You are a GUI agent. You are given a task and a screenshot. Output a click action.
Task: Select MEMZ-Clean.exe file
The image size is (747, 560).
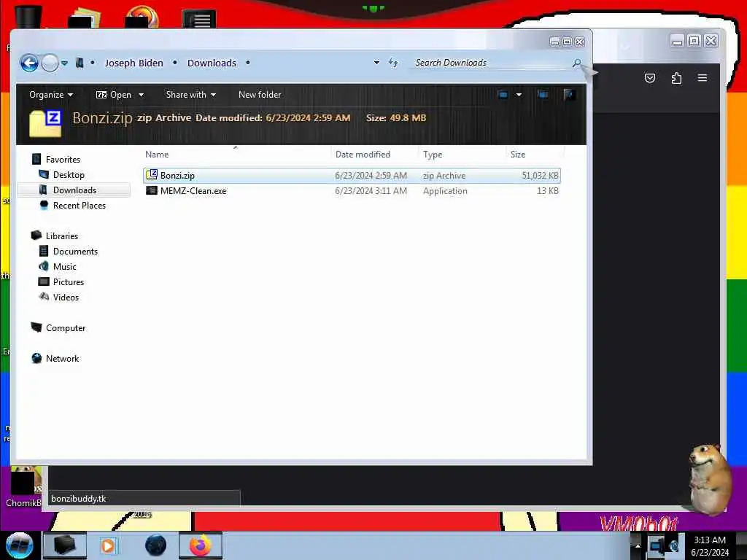click(x=193, y=191)
